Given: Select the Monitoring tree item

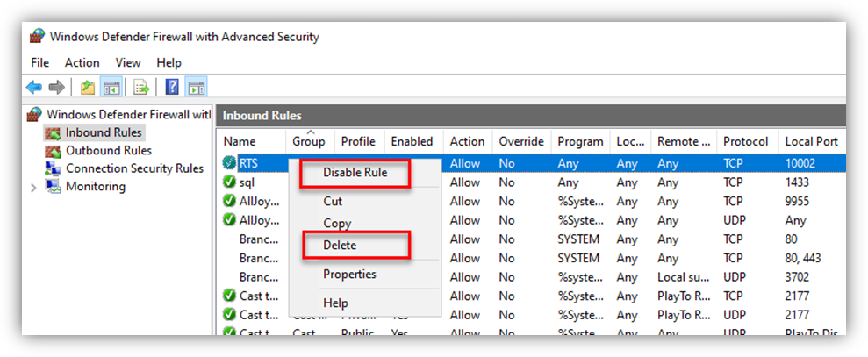Looking at the screenshot, I should (95, 187).
